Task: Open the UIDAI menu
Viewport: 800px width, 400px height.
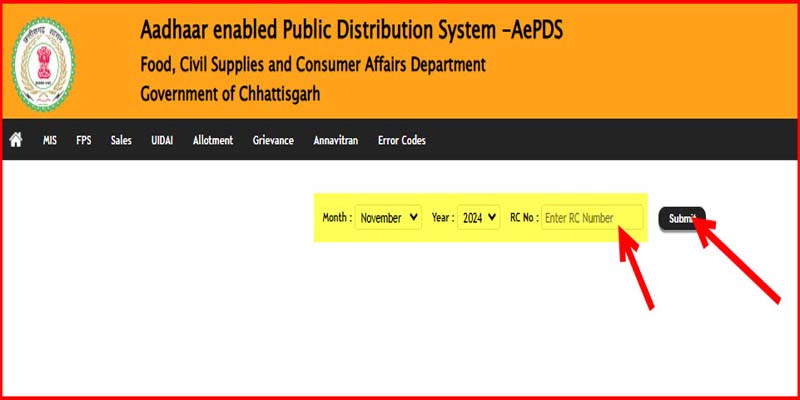Action: tap(162, 140)
